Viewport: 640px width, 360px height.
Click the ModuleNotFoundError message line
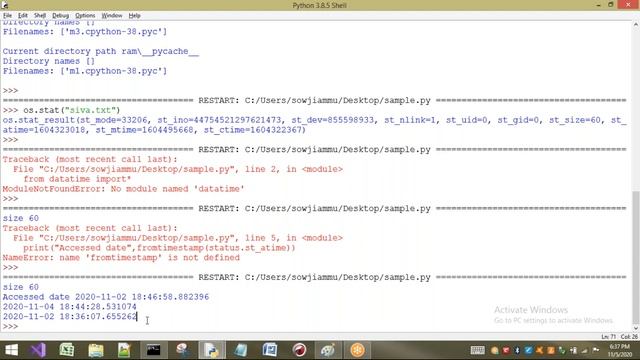point(123,189)
